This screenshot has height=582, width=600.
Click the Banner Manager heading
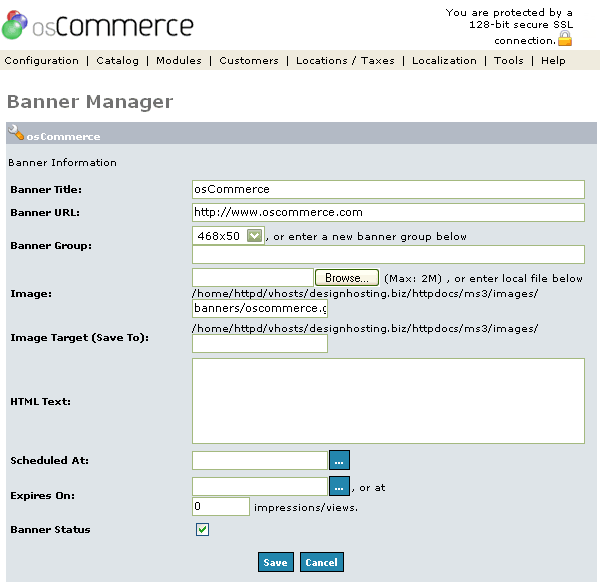pyautogui.click(x=90, y=102)
